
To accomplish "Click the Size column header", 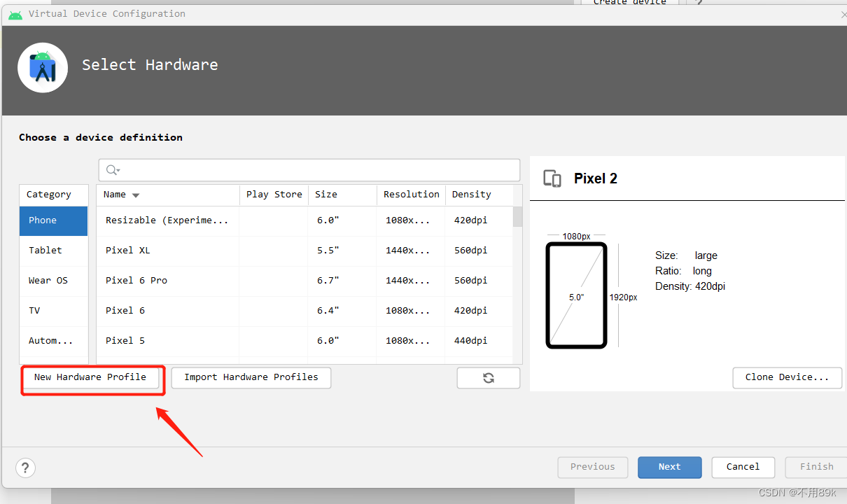I will tap(342, 195).
